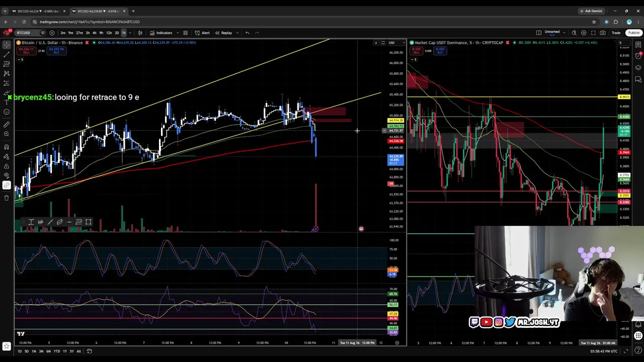
Task: Open the go-to-date calendar
Action: coord(89,351)
